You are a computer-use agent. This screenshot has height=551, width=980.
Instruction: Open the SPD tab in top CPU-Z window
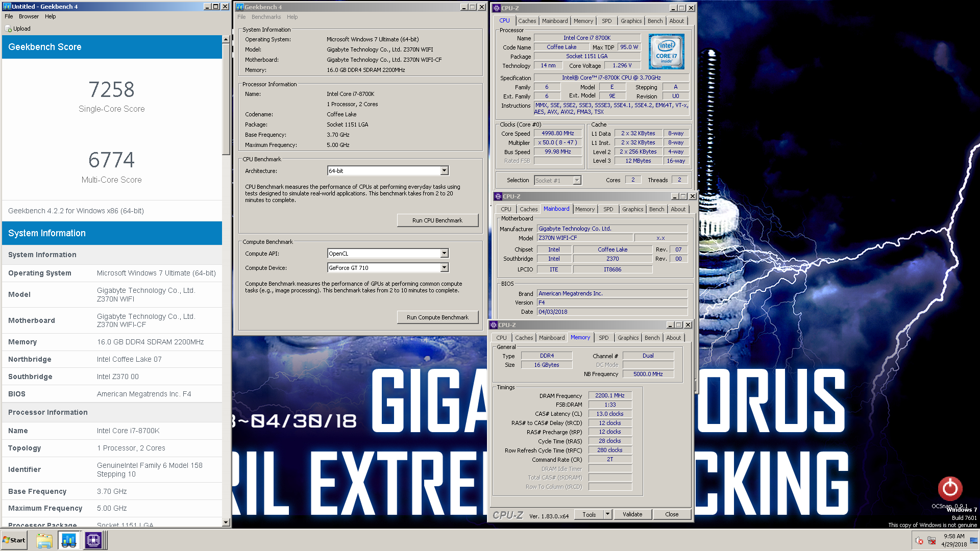[606, 21]
